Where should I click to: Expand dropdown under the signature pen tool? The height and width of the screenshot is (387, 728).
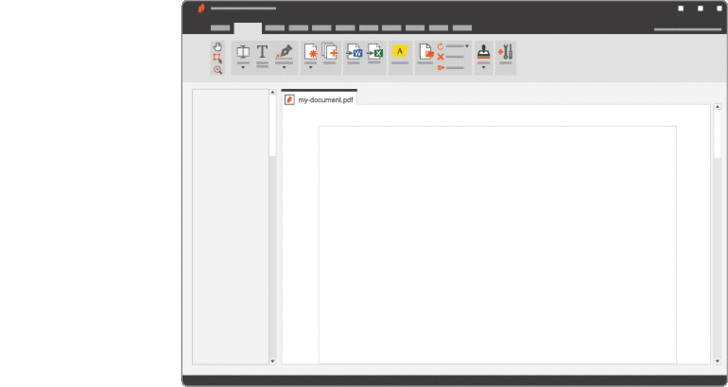click(x=284, y=68)
